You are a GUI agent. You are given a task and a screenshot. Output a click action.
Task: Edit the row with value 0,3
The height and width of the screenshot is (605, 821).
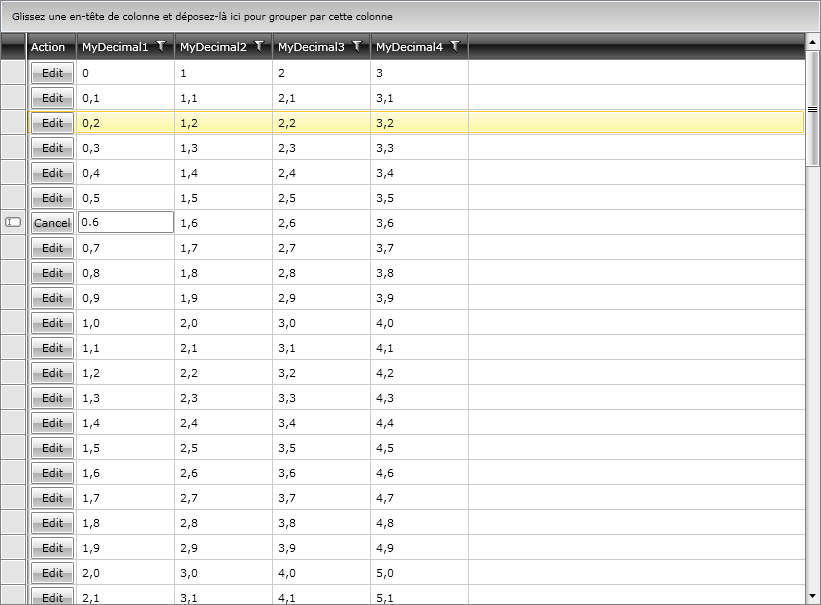(x=52, y=148)
